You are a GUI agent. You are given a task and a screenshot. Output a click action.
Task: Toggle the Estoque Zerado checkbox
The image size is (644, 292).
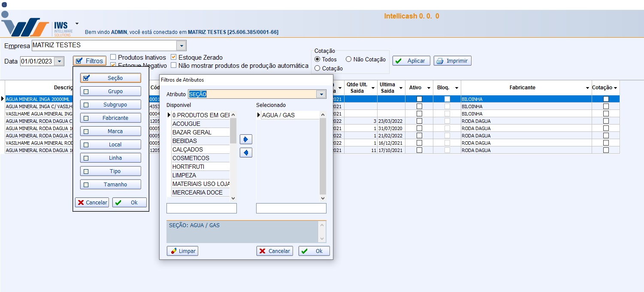tap(173, 57)
